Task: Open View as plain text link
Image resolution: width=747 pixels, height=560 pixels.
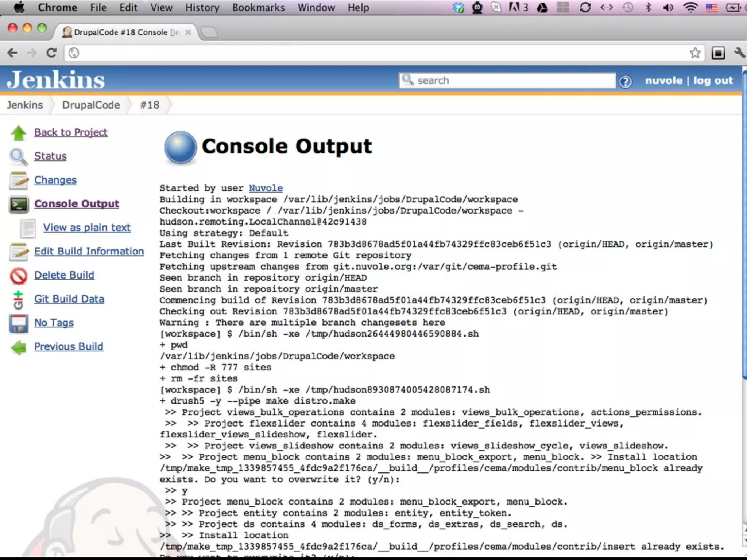Action: (x=86, y=227)
